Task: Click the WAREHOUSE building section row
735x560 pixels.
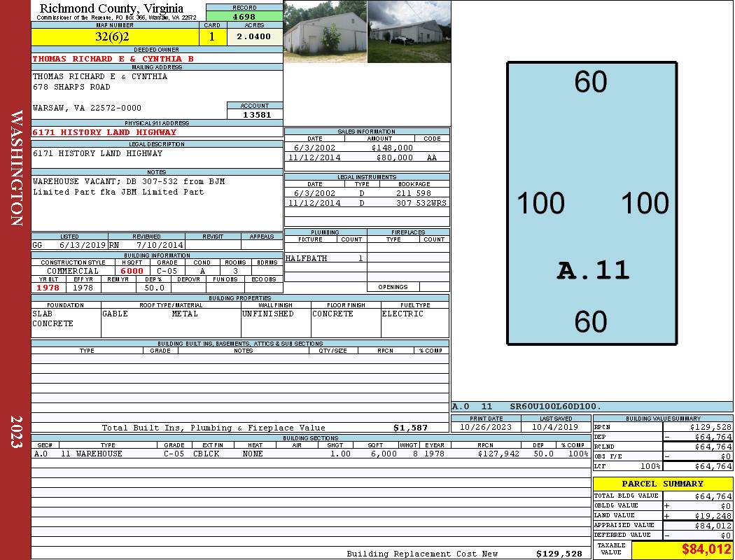Action: 311,454
